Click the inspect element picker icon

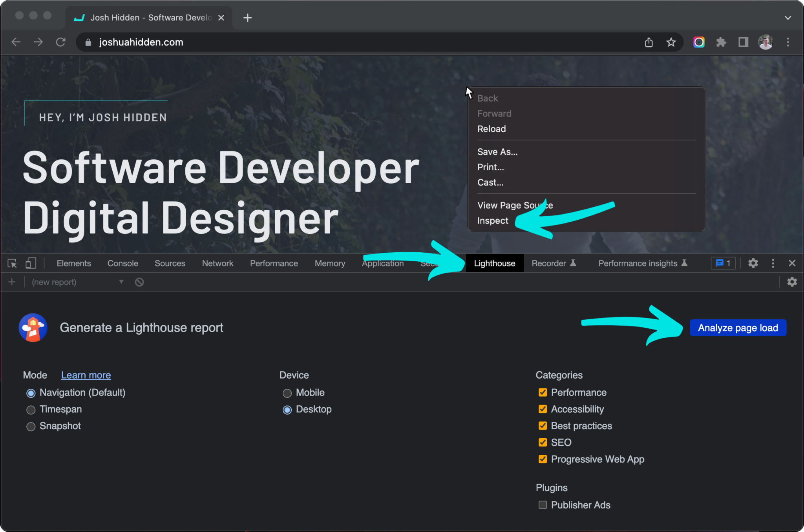pos(12,263)
